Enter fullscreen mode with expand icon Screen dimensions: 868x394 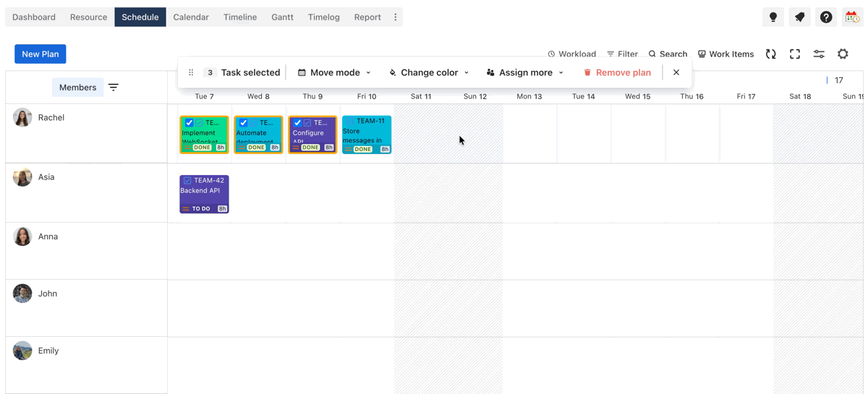coord(795,54)
